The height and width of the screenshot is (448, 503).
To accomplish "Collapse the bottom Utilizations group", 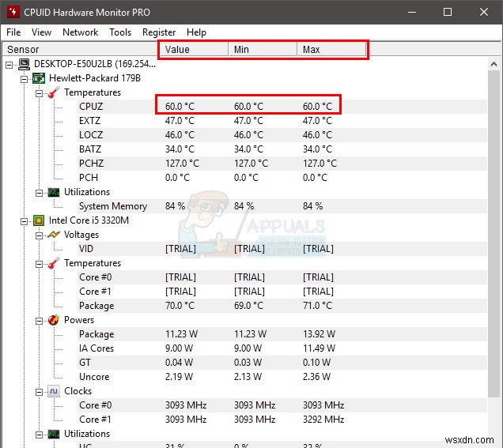I will pyautogui.click(x=39, y=435).
